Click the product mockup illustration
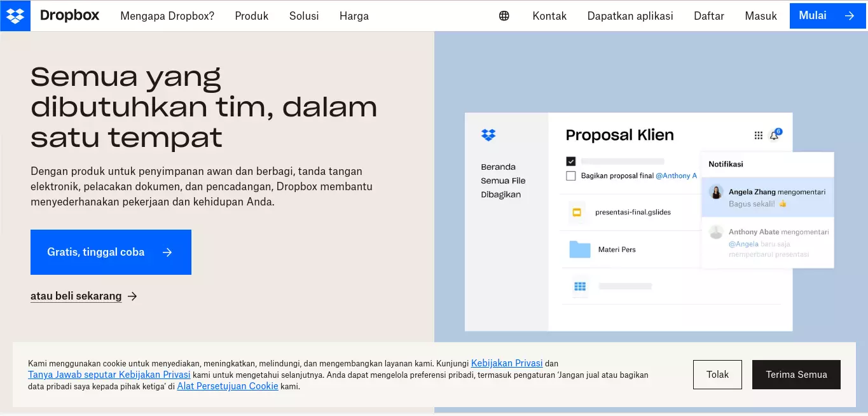868x416 pixels. pos(649,222)
